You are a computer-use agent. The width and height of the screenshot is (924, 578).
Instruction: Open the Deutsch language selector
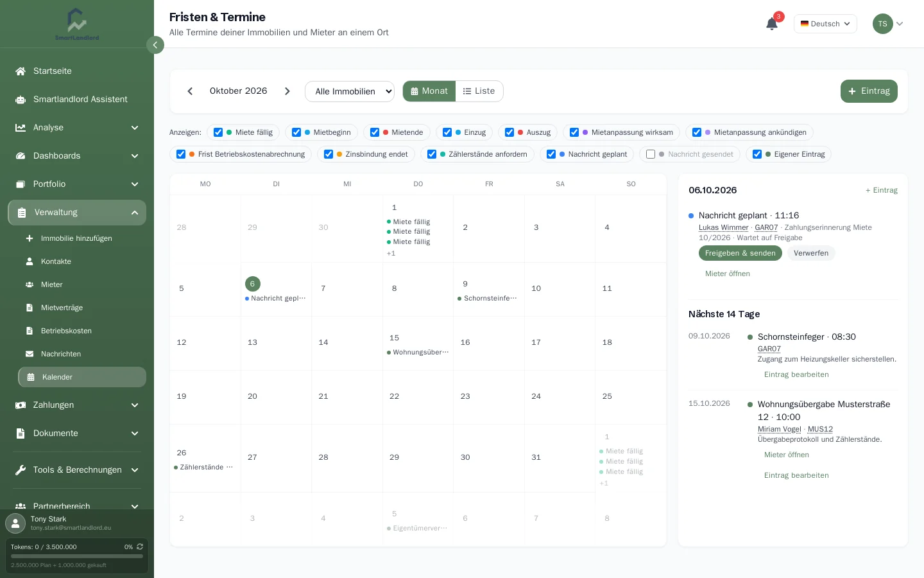825,24
